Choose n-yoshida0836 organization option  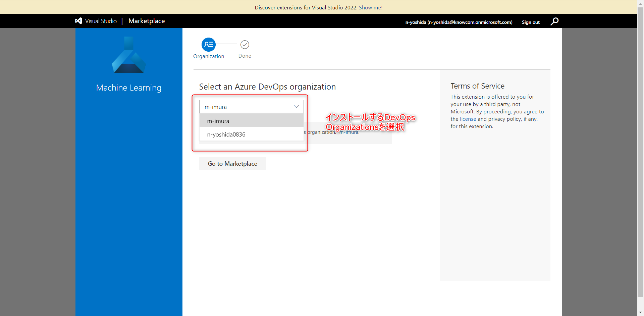click(252, 134)
